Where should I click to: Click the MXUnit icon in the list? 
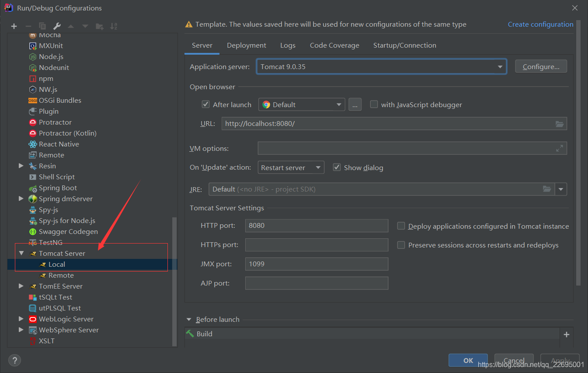point(33,45)
